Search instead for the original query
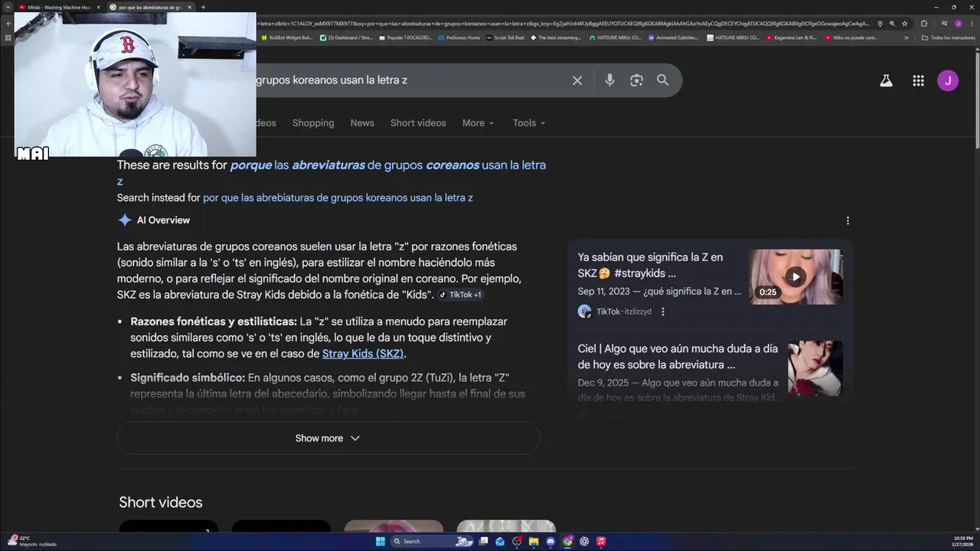980x551 pixels. pos(338,197)
